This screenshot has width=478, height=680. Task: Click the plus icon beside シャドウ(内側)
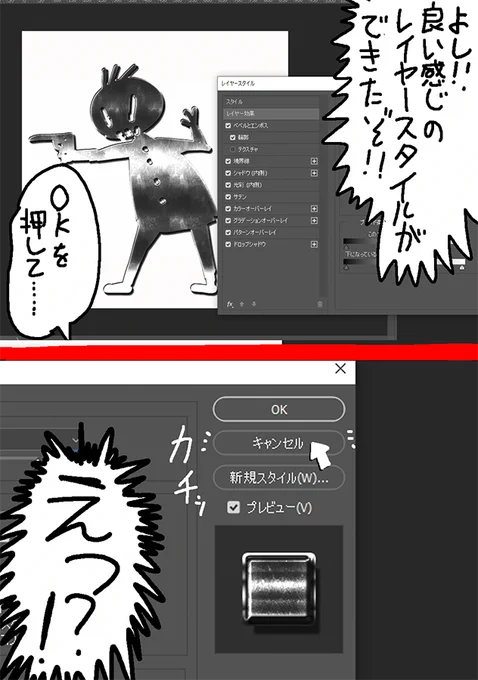coord(314,173)
